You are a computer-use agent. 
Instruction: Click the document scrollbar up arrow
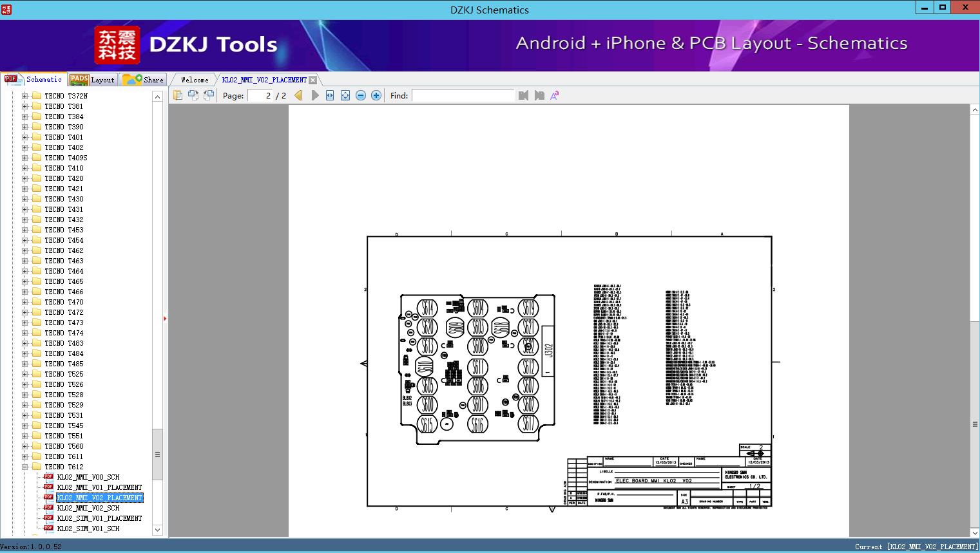coord(975,110)
